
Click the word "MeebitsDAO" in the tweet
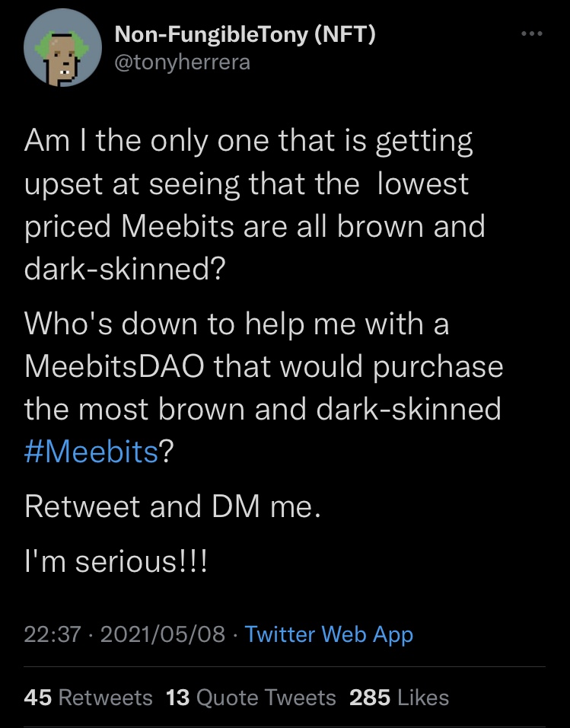pos(113,366)
